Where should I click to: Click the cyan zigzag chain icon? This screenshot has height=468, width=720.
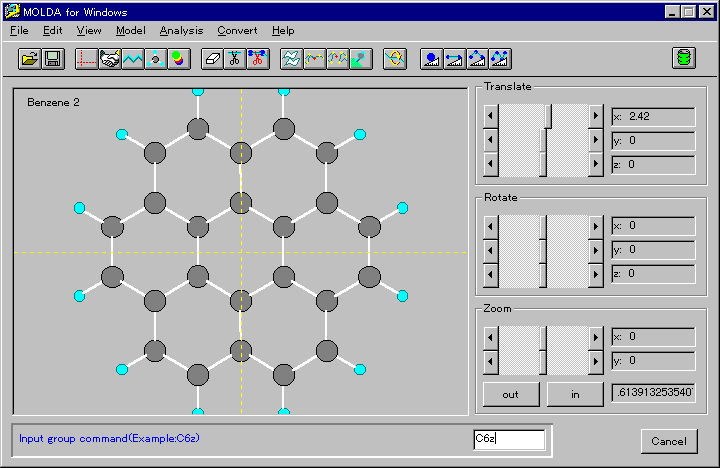(x=133, y=59)
